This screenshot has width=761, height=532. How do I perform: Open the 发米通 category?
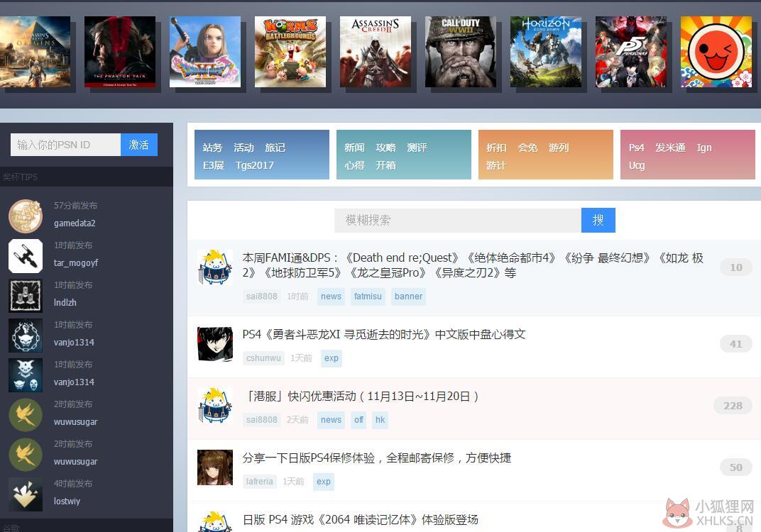coord(670,148)
